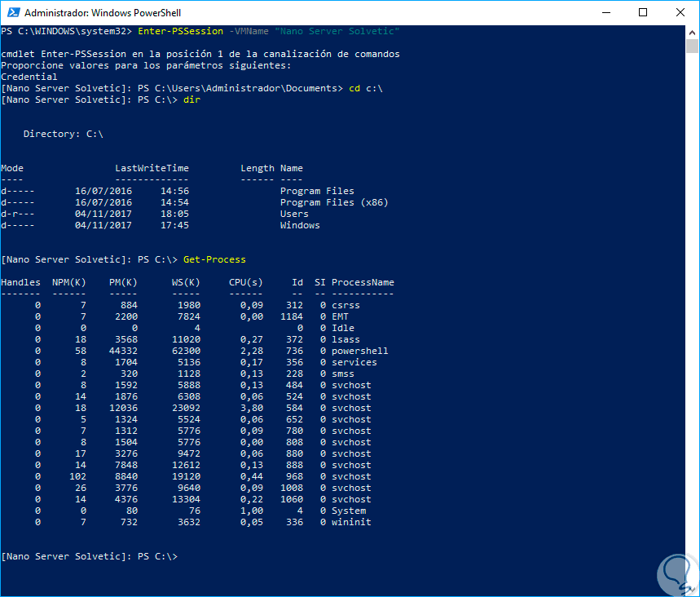
Task: Click the Users directory entry
Action: tap(294, 214)
